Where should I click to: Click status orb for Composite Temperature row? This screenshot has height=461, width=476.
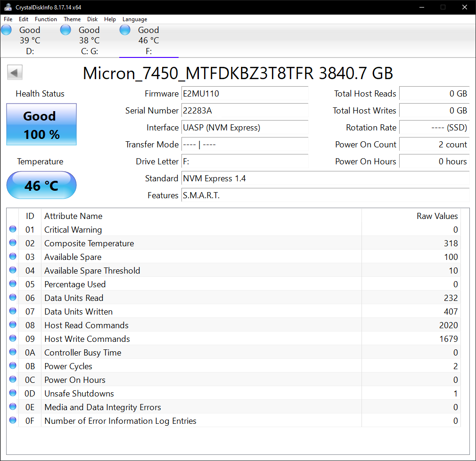click(13, 243)
